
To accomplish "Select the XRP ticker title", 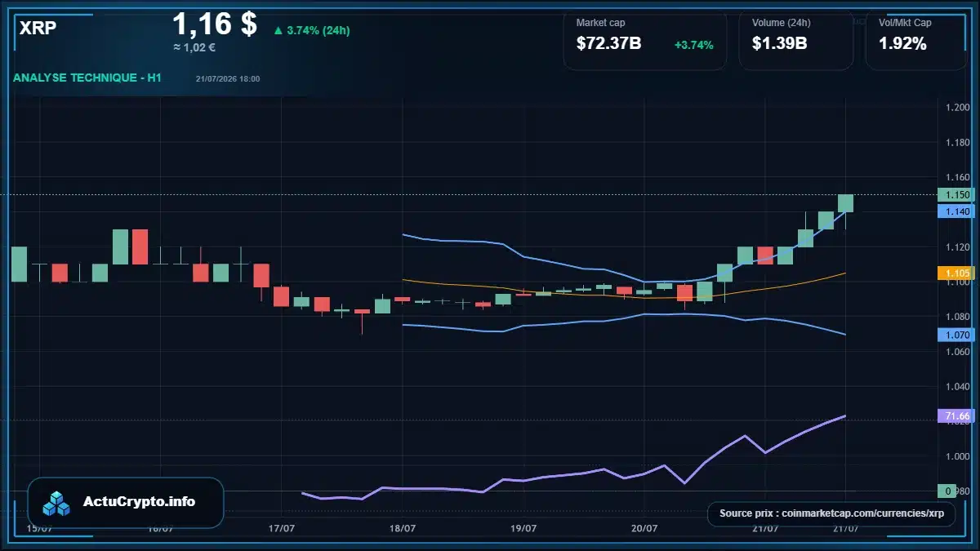I will click(x=38, y=28).
